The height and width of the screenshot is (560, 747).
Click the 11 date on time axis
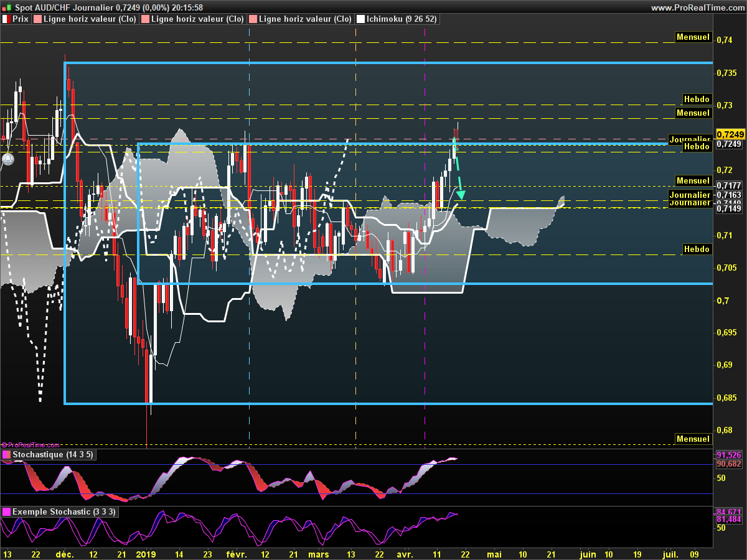437,554
